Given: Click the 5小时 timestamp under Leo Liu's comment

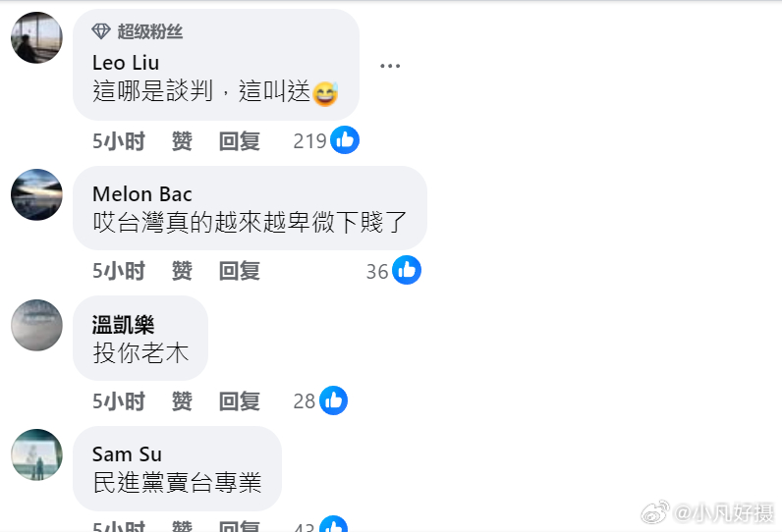Looking at the screenshot, I should pyautogui.click(x=119, y=141).
